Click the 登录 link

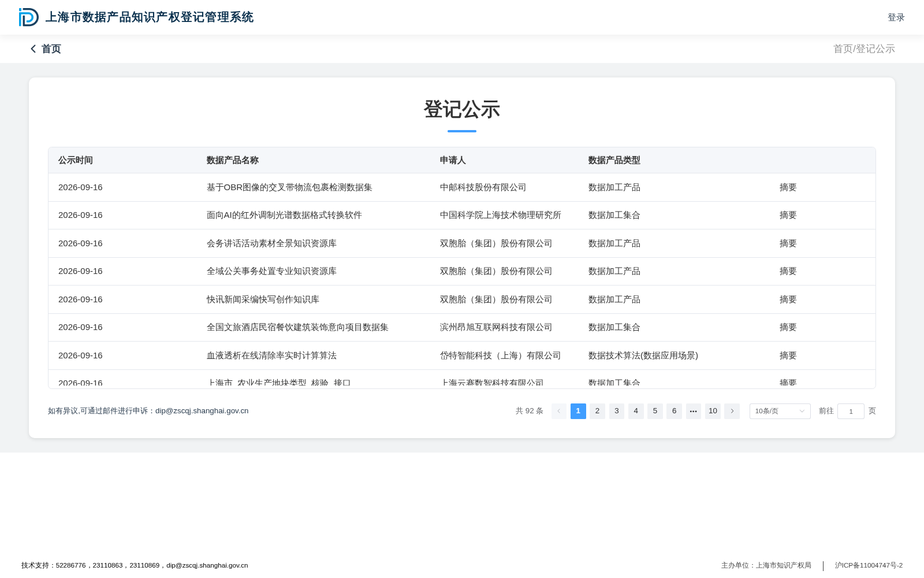tap(896, 17)
